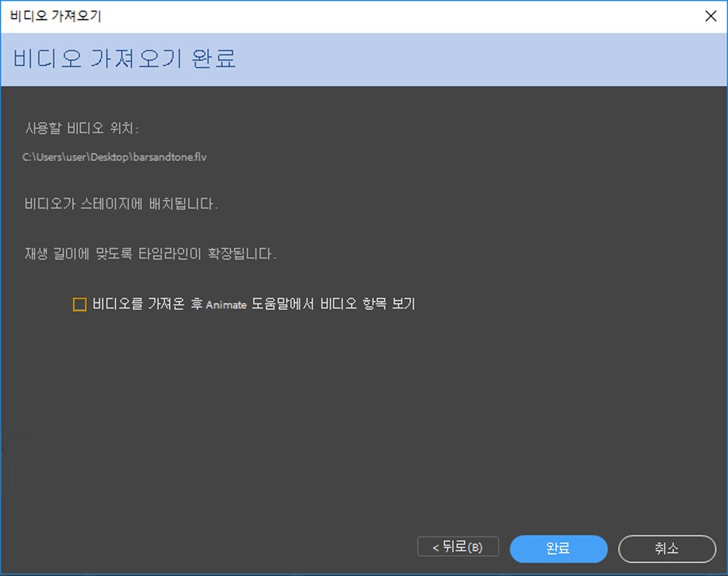This screenshot has width=728, height=576.
Task: Abort the video import via 취소
Action: 665,549
